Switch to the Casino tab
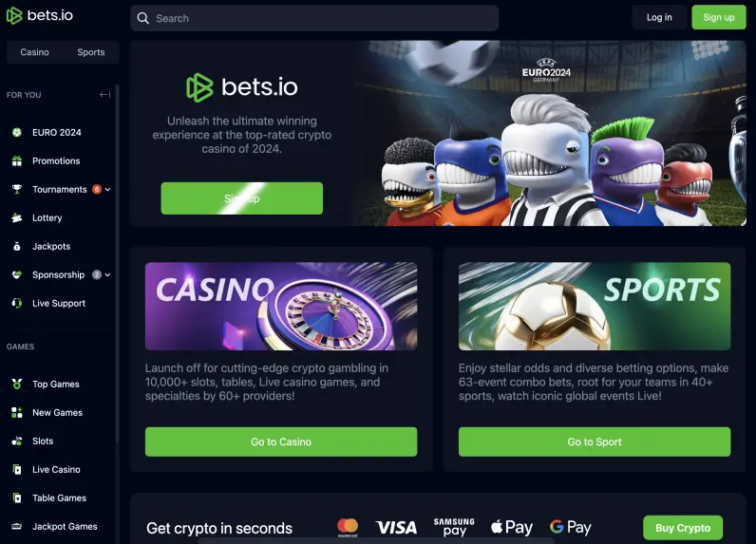The width and height of the screenshot is (756, 544). coord(35,52)
